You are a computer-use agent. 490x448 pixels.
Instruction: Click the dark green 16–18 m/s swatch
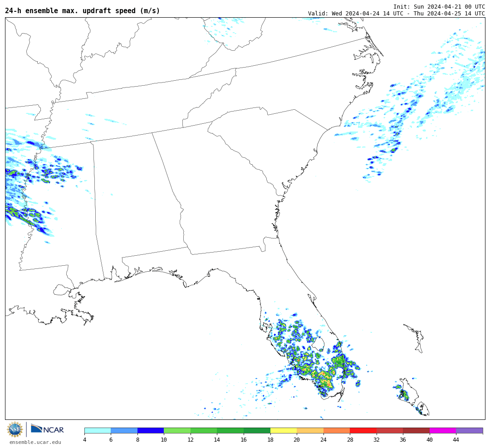tap(257, 430)
